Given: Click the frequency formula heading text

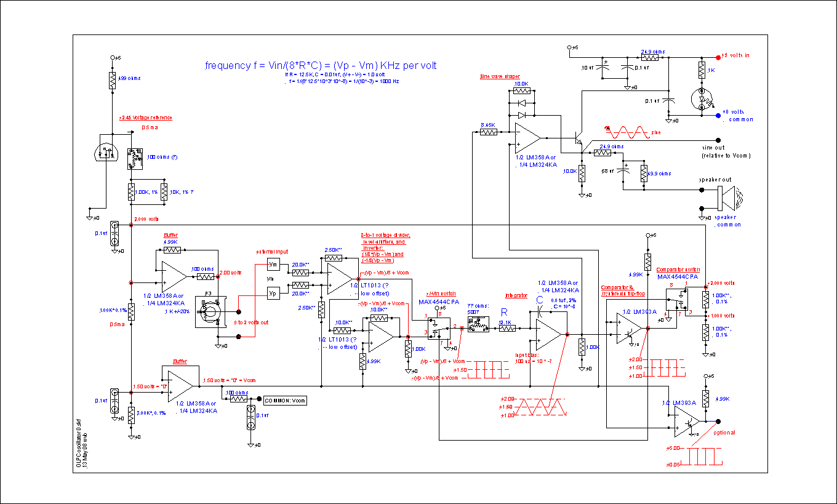Looking at the screenshot, I should 321,65.
